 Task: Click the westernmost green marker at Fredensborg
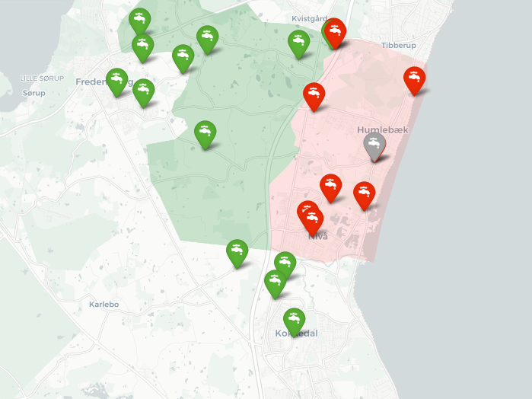click(x=116, y=81)
